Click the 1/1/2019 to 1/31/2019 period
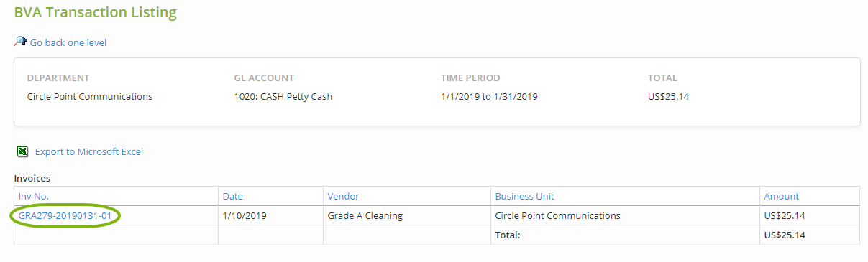The height and width of the screenshot is (262, 868). 489,96
